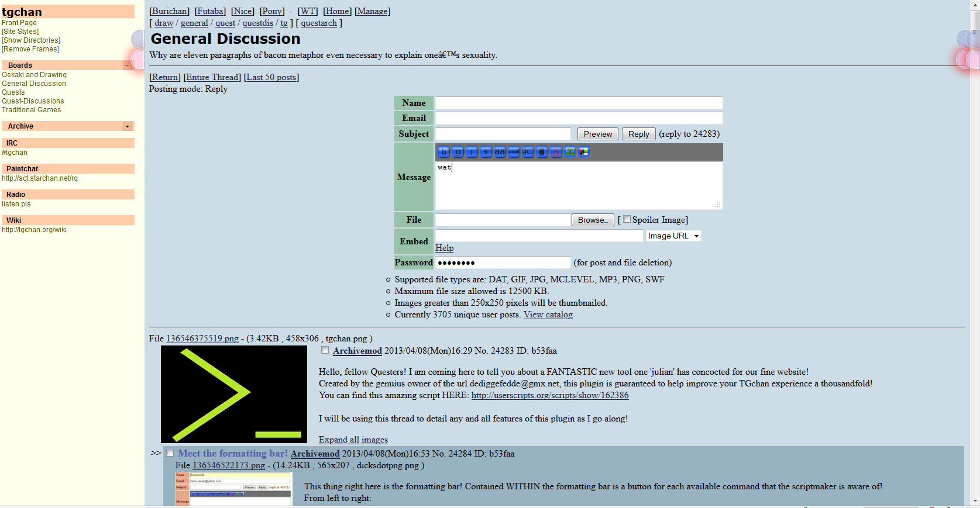This screenshot has height=508, width=980.
Task: Switch to the Futaba style link
Action: pos(210,11)
